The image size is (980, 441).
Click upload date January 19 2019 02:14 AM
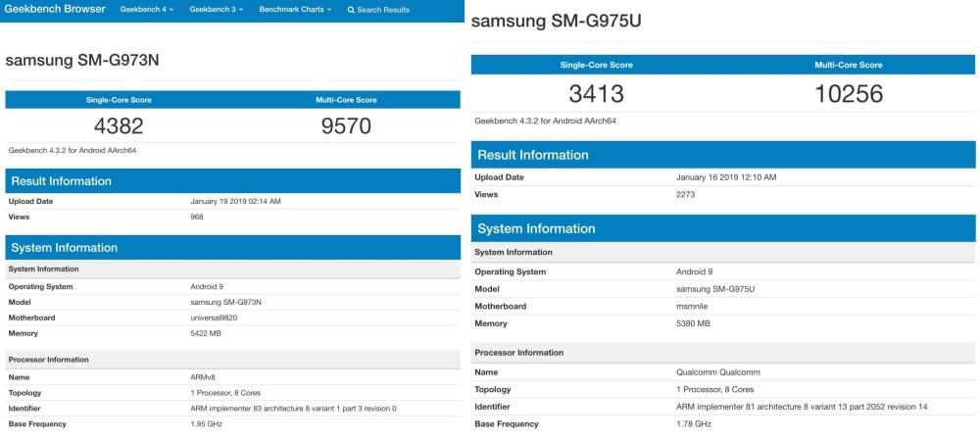coord(235,202)
